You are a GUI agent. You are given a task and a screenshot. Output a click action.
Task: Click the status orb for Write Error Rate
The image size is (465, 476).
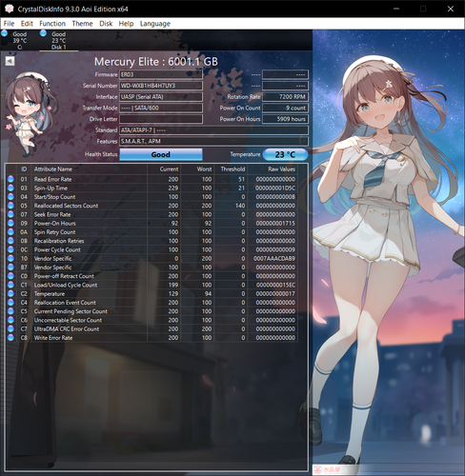pyautogui.click(x=10, y=338)
